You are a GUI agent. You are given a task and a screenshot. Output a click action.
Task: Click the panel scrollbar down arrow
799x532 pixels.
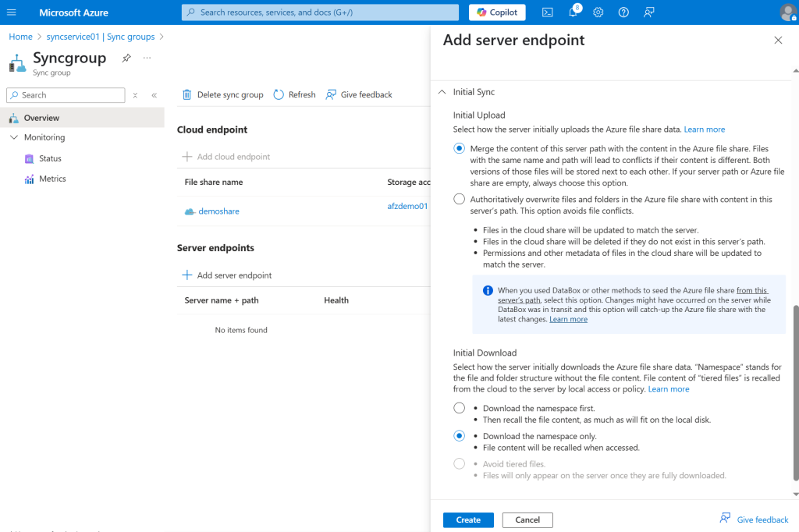[x=795, y=495]
